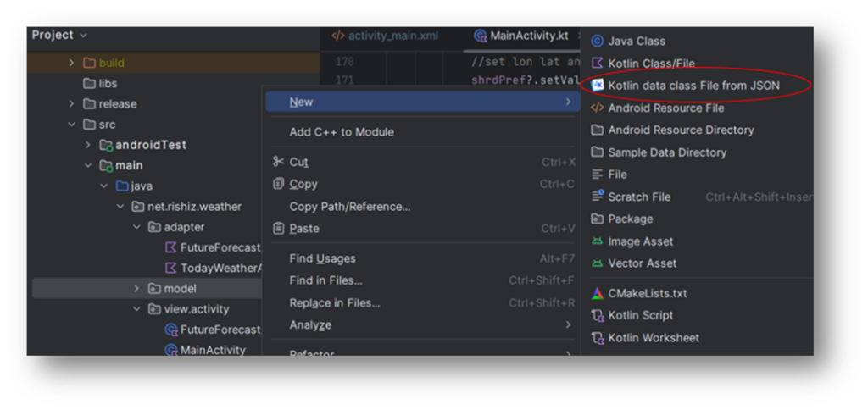
Task: Open MainActivity file in project tree
Action: [x=212, y=350]
